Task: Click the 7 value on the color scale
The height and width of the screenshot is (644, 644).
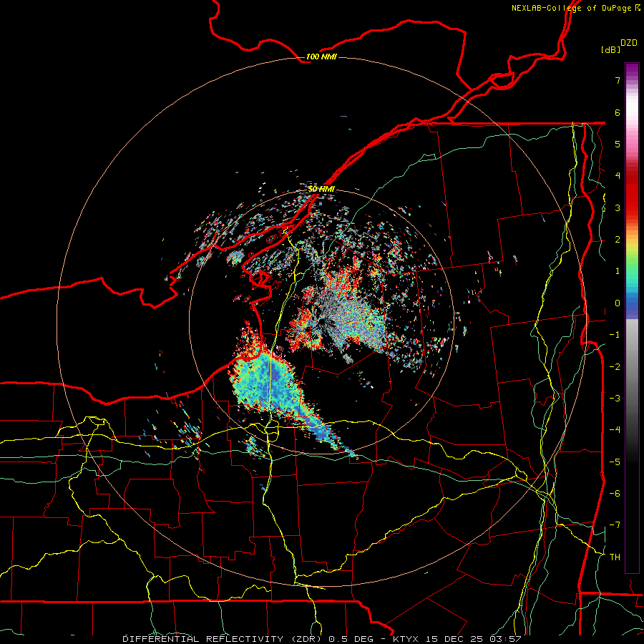Action: [617, 80]
